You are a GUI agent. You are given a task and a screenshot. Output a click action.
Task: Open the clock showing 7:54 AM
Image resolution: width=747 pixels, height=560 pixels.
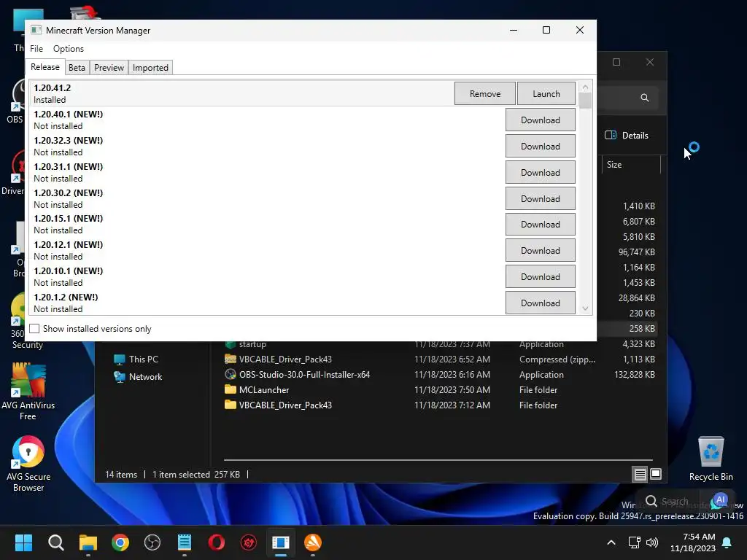pyautogui.click(x=693, y=542)
